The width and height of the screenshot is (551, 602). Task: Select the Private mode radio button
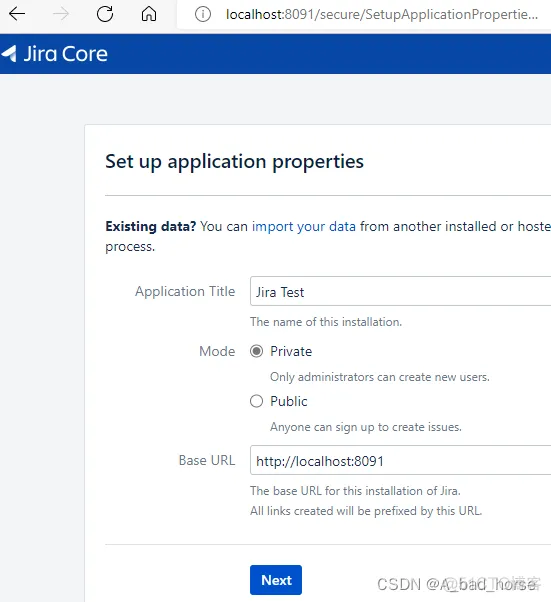[256, 351]
